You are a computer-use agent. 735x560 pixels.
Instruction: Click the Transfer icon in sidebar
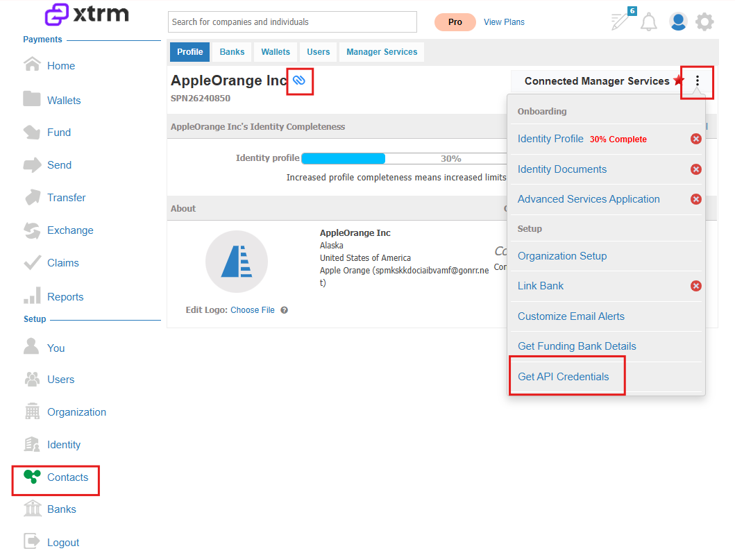33,197
